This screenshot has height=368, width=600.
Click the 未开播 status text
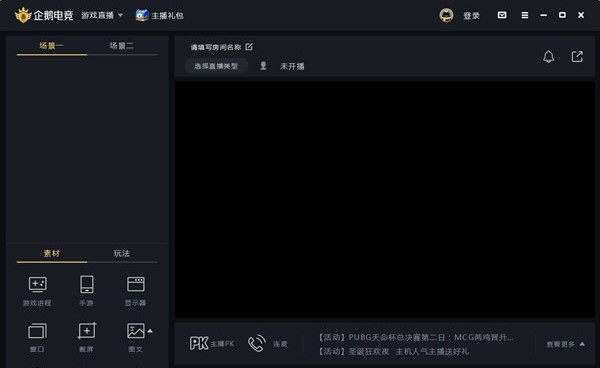(292, 66)
